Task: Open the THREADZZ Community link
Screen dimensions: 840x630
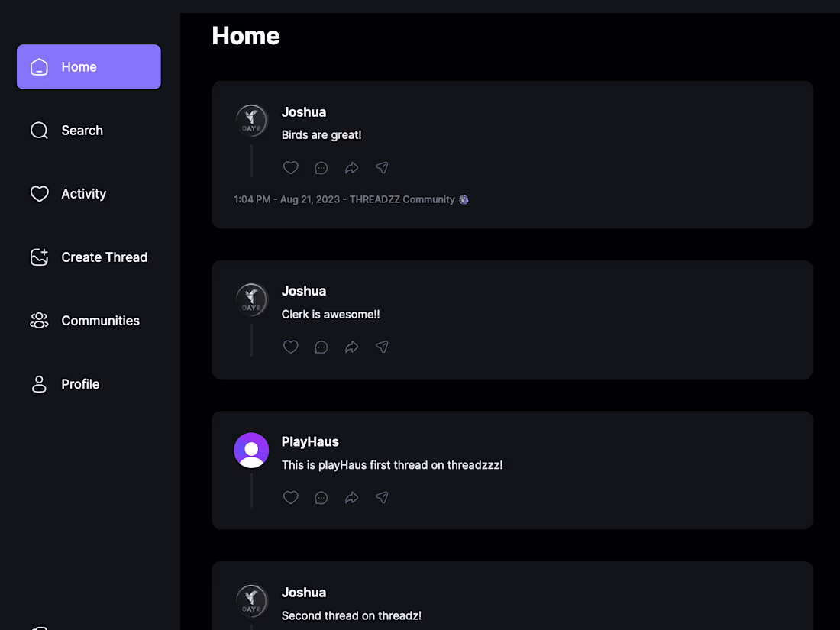Action: coord(403,199)
